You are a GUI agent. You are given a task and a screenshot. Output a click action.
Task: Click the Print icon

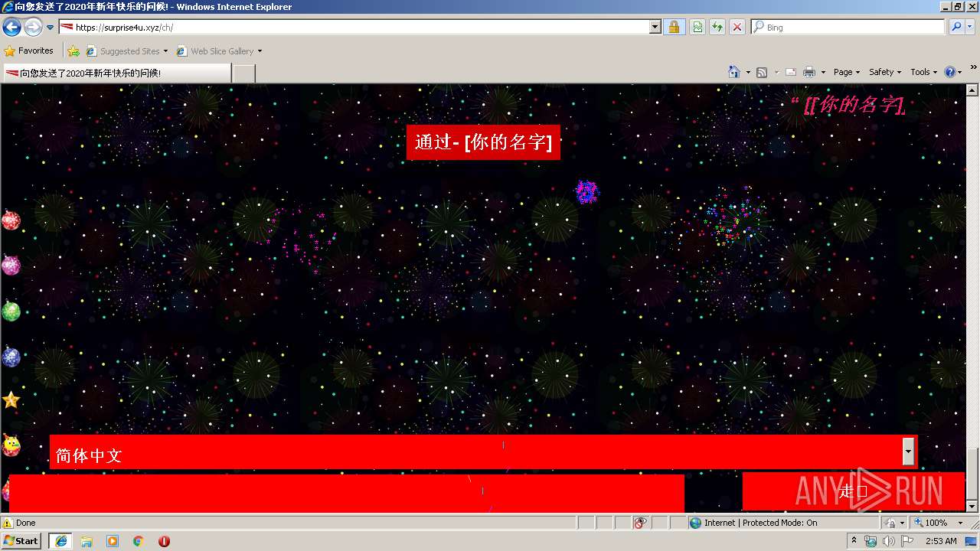coord(809,72)
